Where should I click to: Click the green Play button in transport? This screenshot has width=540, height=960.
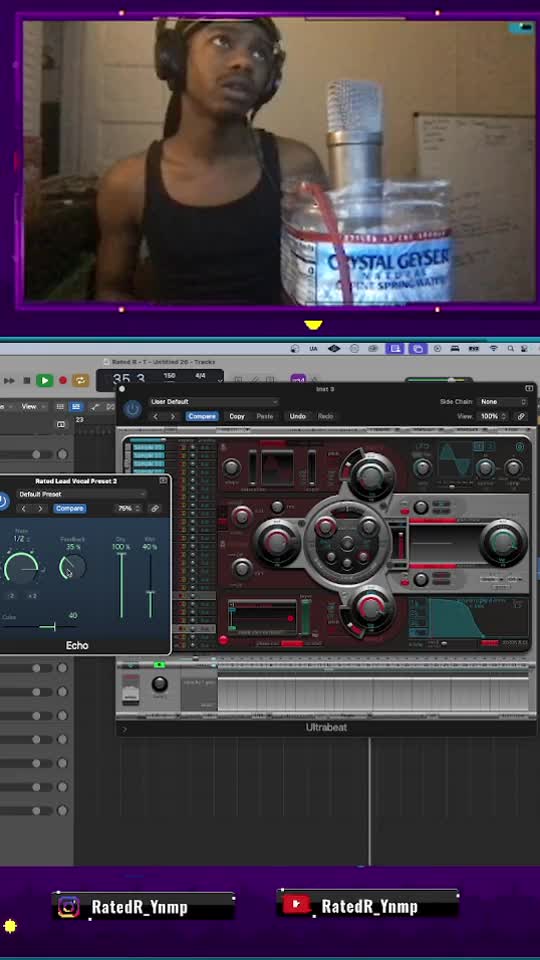coord(44,380)
